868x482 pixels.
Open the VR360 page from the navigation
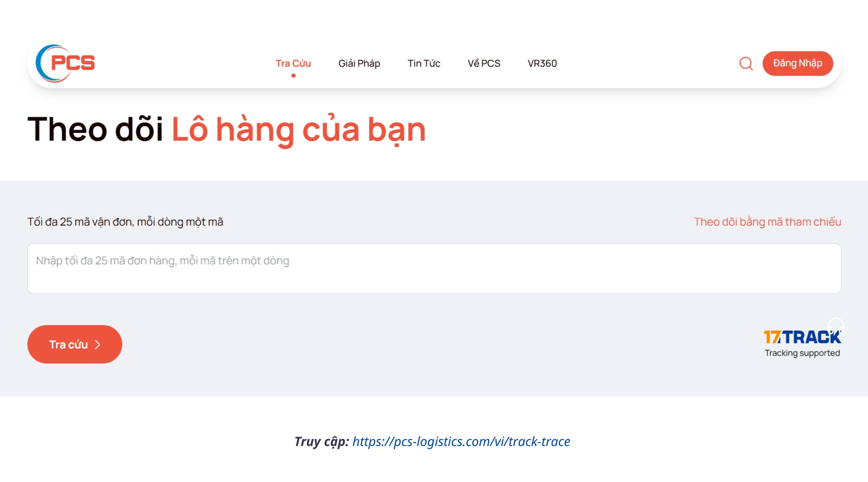pyautogui.click(x=542, y=63)
